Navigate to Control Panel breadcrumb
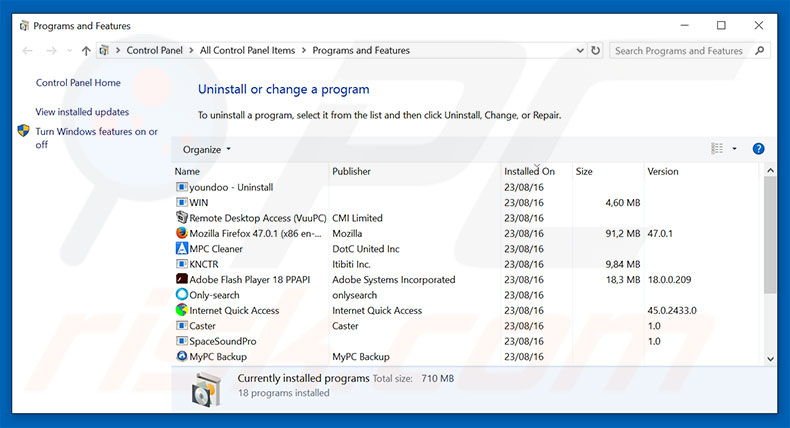 coord(154,50)
